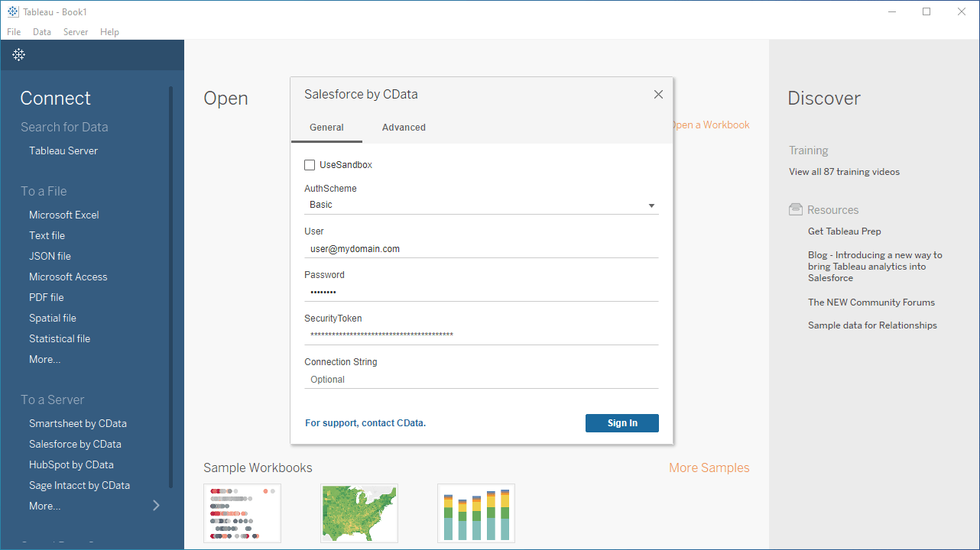Expand More... under To a Server
The width and height of the screenshot is (980, 550).
[x=44, y=505]
